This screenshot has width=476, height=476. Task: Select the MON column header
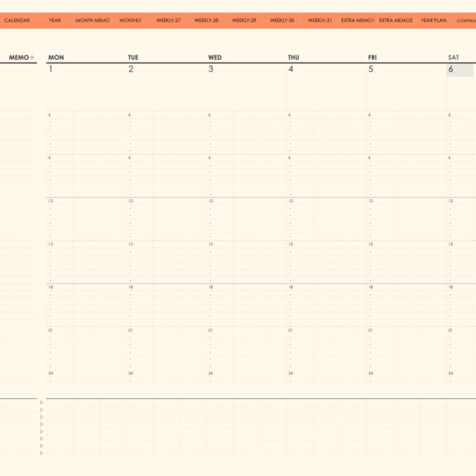56,57
